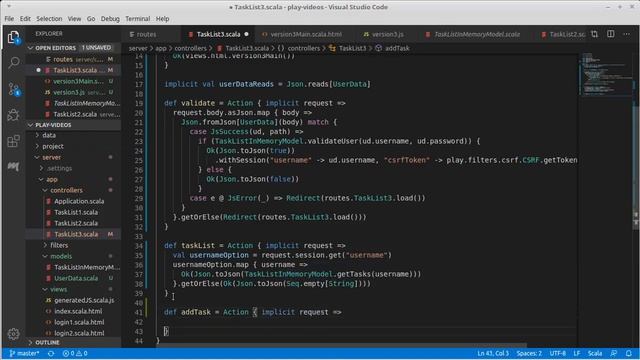This screenshot has height=360, width=640.
Task: Collapse the views folder
Action: (x=58, y=289)
